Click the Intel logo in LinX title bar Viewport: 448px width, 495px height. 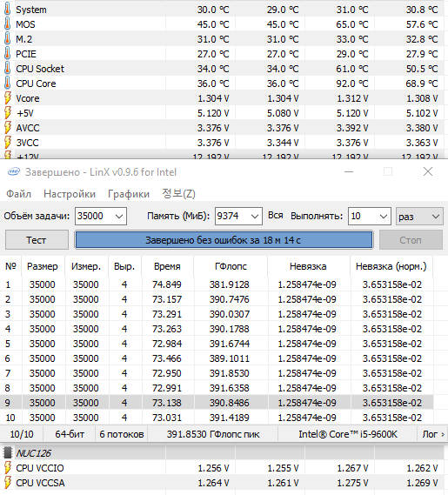pos(14,172)
